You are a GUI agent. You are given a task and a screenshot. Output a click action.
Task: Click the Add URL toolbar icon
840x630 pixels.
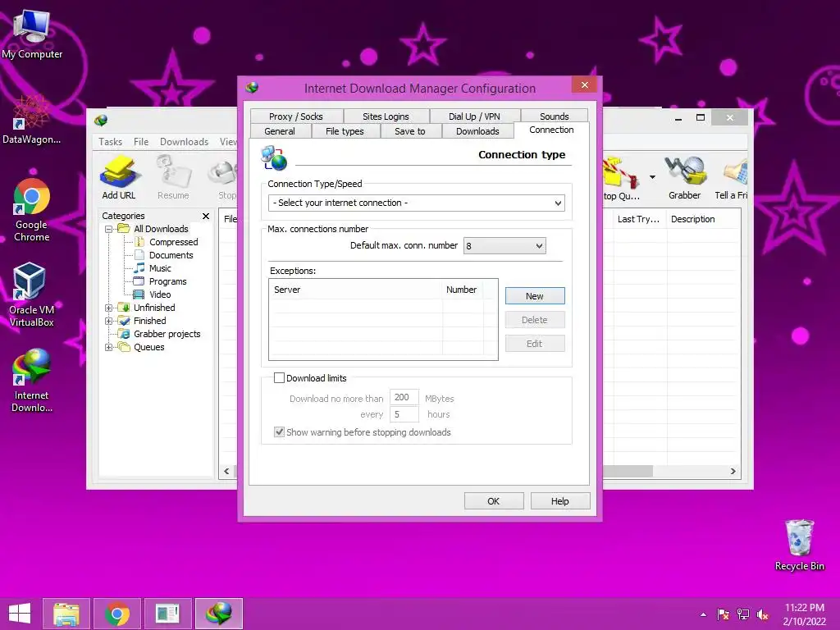coord(119,178)
